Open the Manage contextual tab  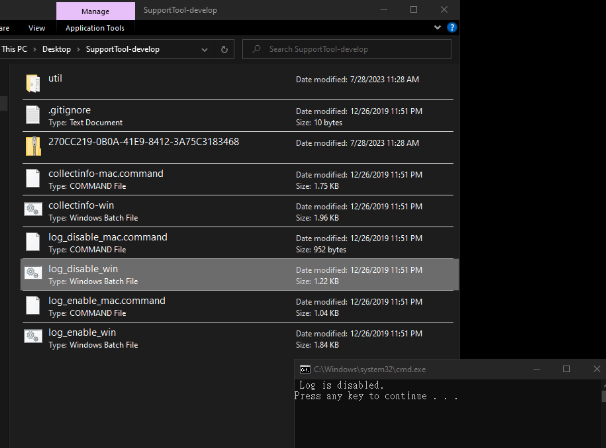pos(95,11)
